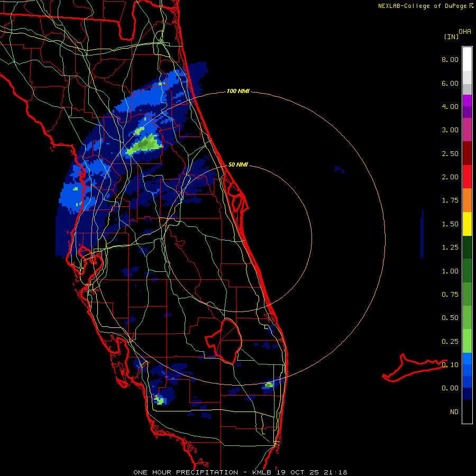
Task: Select the pink swatch beside 3.00
Action: pos(467,130)
